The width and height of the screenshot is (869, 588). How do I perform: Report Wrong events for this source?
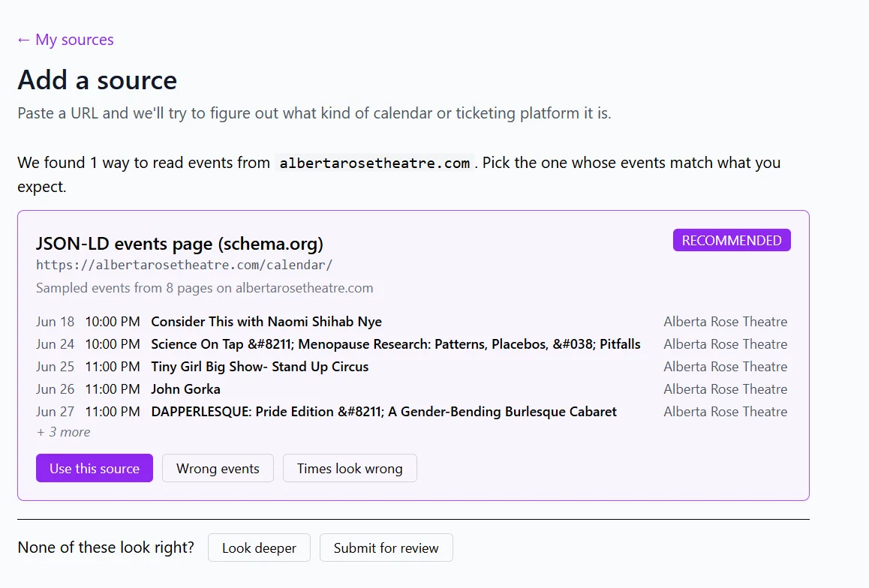218,469
